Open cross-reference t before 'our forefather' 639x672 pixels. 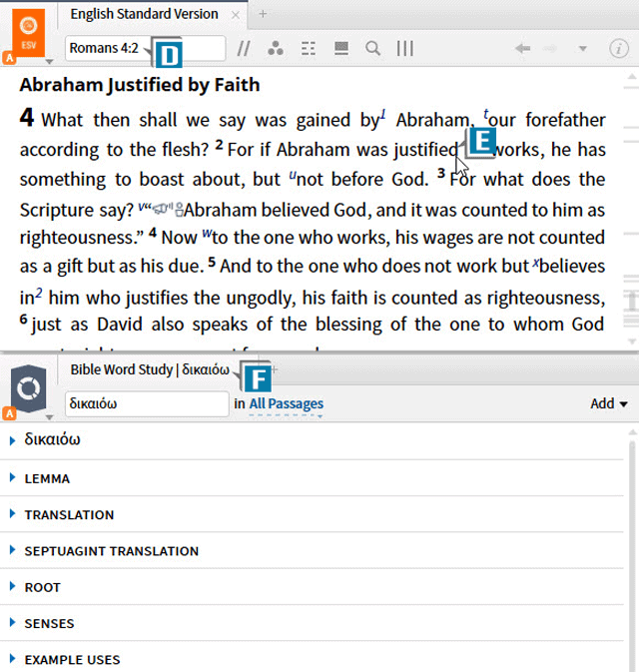click(485, 115)
